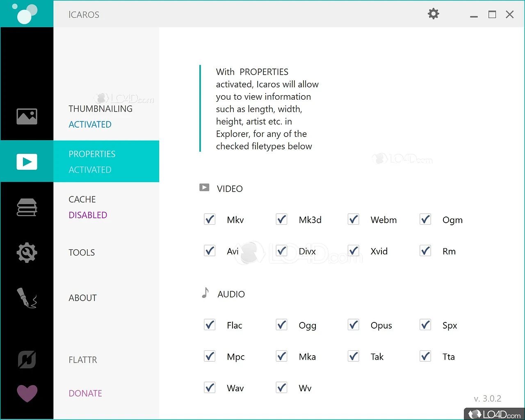The image size is (525, 420).
Task: Uncheck the Rm video checkbox
Action: 425,251
